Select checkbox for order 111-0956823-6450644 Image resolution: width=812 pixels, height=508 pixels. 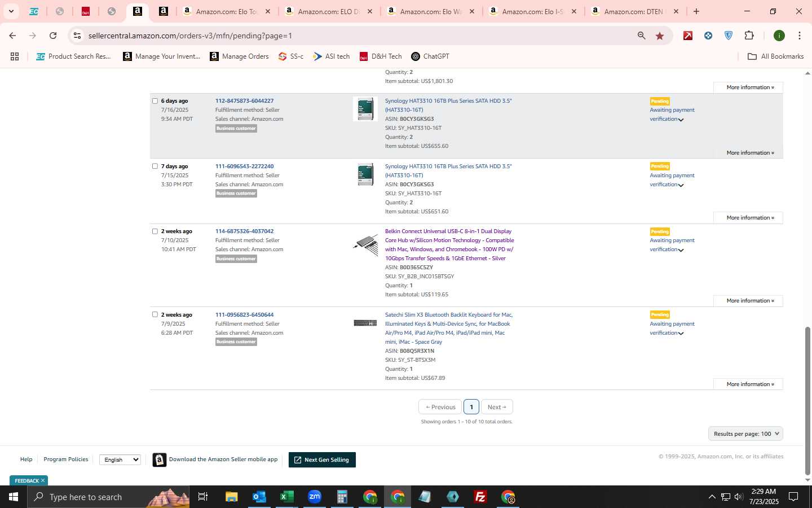[x=155, y=315]
